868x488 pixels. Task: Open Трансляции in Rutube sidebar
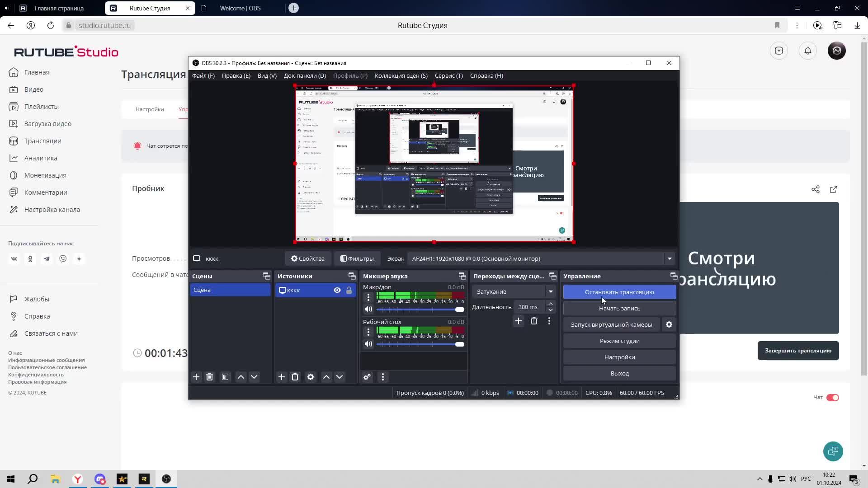[x=43, y=141]
